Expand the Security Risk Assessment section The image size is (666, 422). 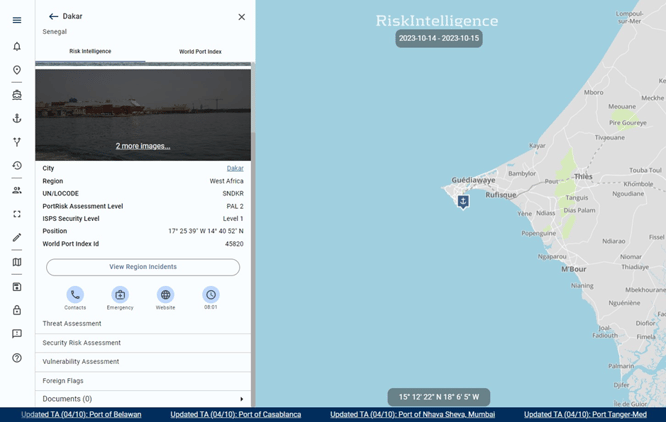coord(143,343)
